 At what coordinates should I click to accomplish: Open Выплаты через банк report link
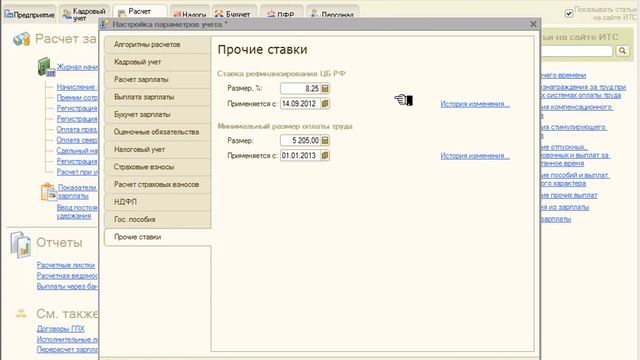[x=67, y=287]
